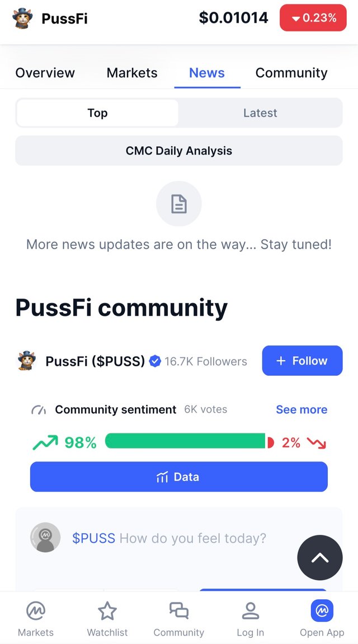Click the red 0.23% price change badge
This screenshot has height=644, width=358.
[313, 18]
